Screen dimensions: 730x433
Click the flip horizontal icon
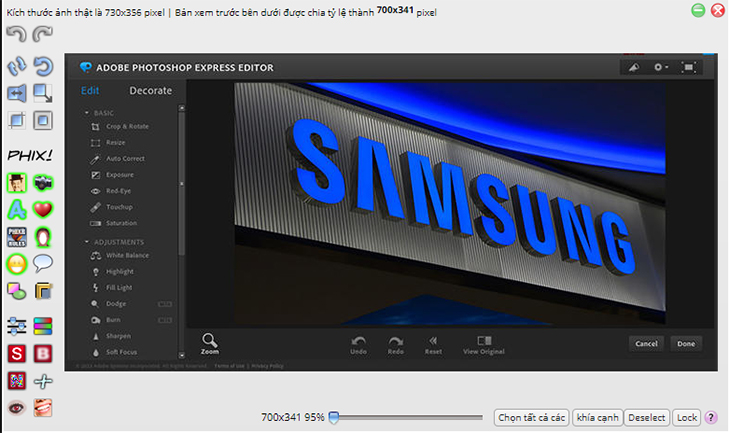(x=17, y=93)
